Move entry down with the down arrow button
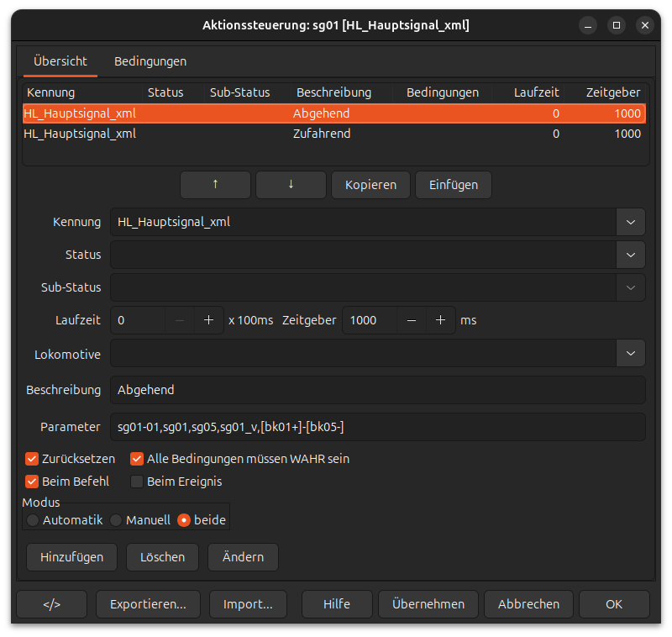 (291, 185)
